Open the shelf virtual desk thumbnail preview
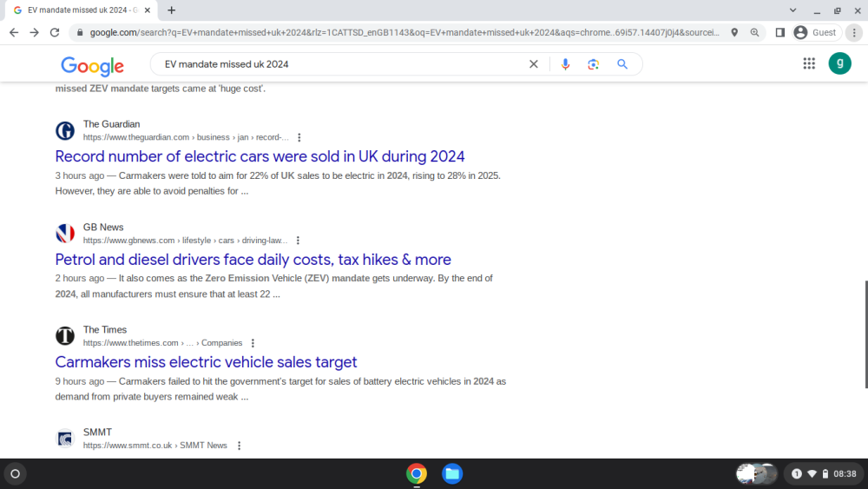868x489 pixels. pyautogui.click(x=756, y=474)
